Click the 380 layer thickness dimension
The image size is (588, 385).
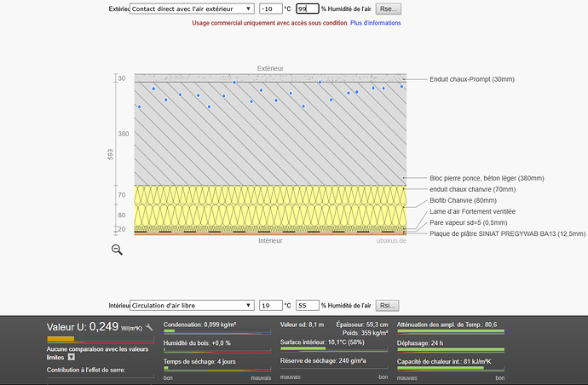[124, 134]
